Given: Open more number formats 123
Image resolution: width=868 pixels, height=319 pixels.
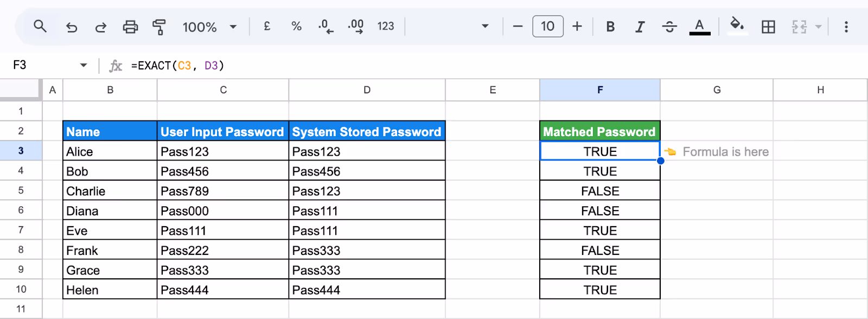Looking at the screenshot, I should tap(386, 26).
